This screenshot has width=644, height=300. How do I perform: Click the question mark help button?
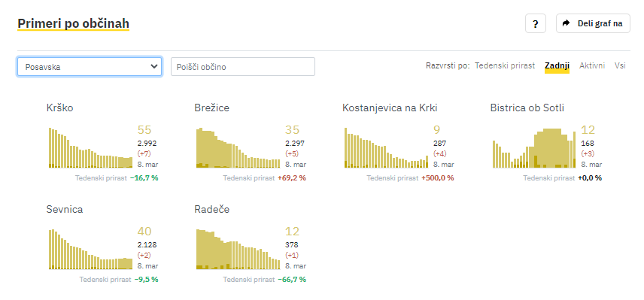pos(535,23)
